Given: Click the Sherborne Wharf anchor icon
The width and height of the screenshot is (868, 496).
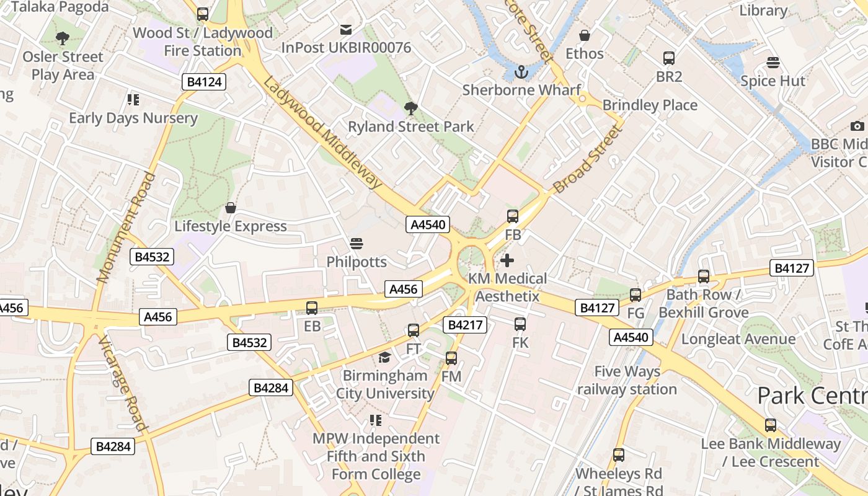Looking at the screenshot, I should tap(521, 71).
